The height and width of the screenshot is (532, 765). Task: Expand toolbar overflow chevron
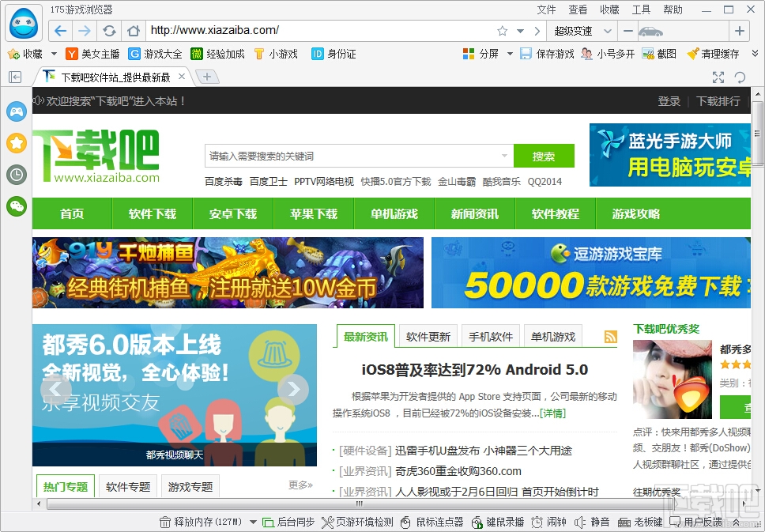[755, 53]
